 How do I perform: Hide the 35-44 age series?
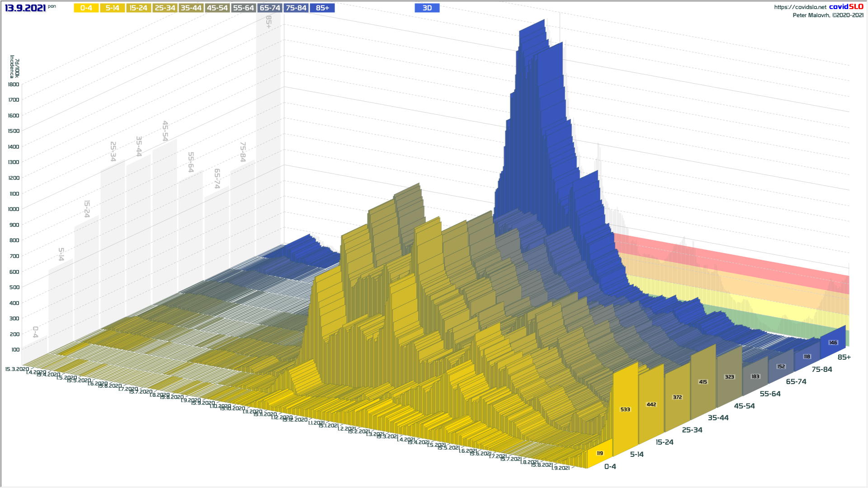pos(191,8)
